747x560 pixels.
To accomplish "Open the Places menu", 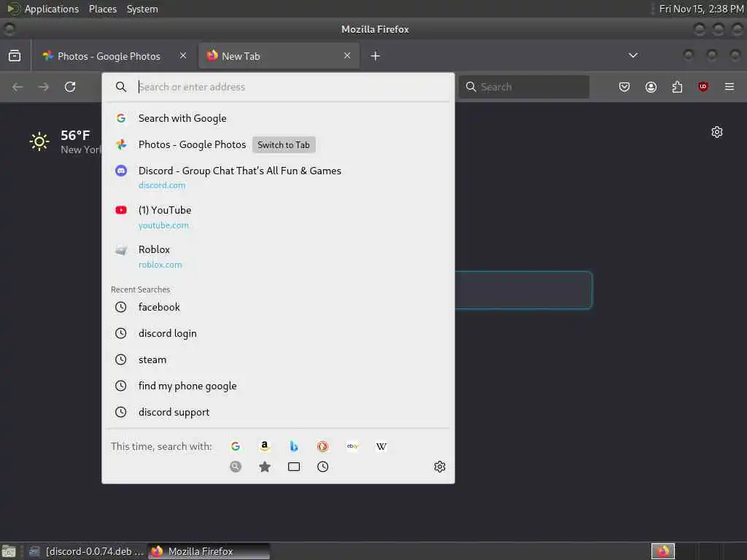I will pos(102,9).
